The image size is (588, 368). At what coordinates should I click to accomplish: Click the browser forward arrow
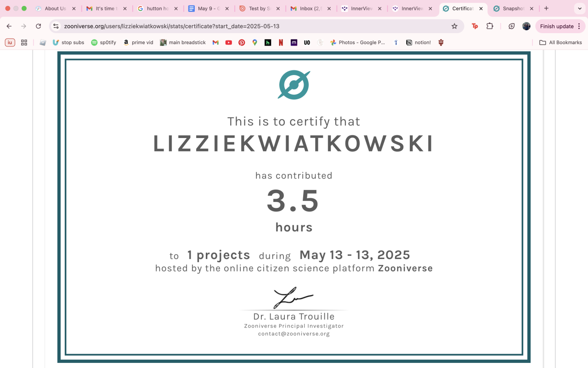(x=24, y=26)
